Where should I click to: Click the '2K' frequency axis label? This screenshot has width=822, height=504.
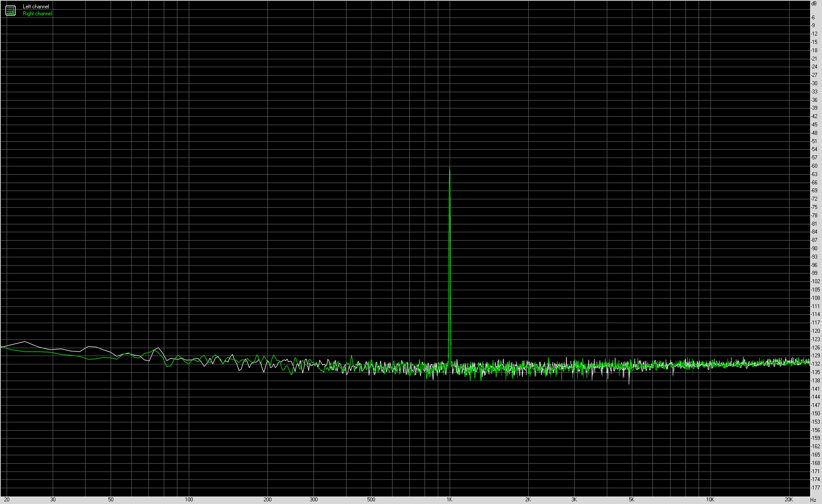click(x=528, y=500)
